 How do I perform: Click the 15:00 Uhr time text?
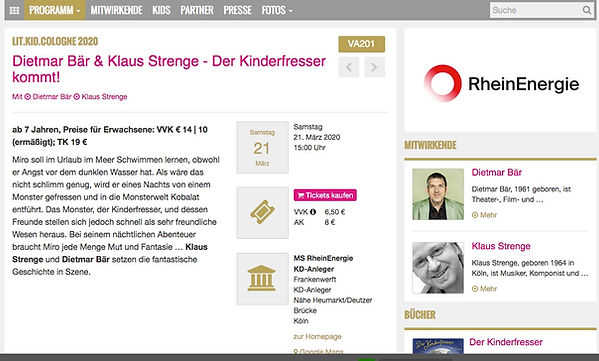click(309, 147)
